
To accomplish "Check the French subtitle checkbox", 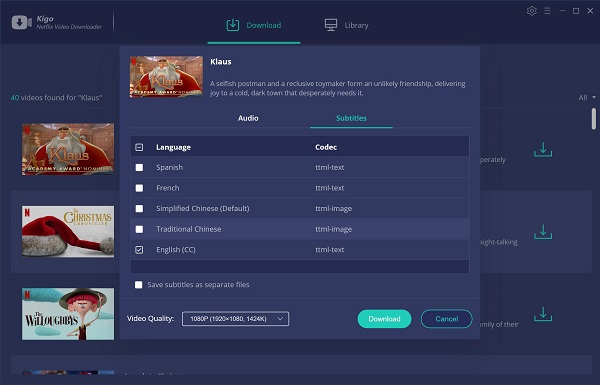I will 139,188.
